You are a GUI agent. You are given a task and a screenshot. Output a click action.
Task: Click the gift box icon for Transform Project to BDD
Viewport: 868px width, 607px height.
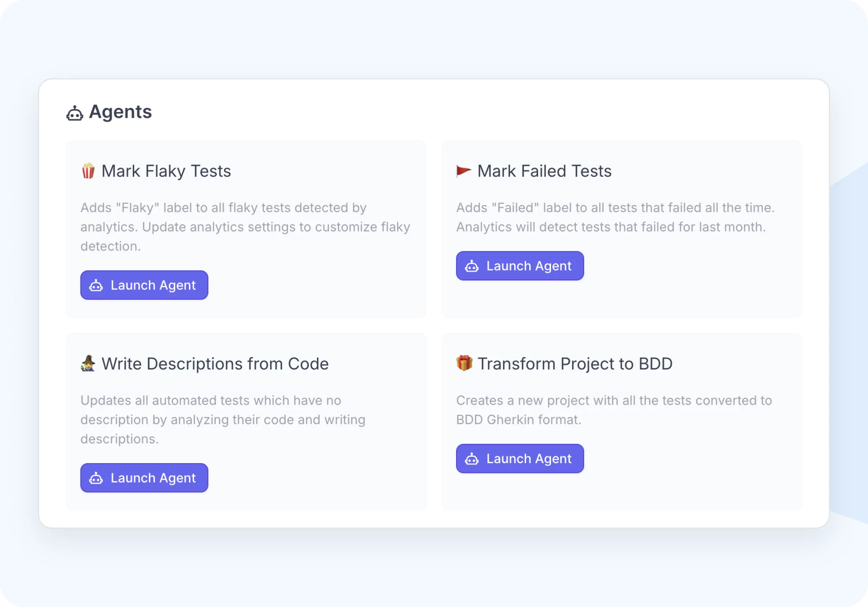pyautogui.click(x=464, y=363)
